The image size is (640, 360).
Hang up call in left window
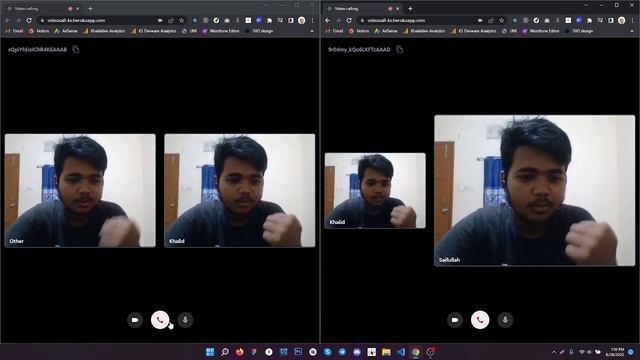[160, 320]
